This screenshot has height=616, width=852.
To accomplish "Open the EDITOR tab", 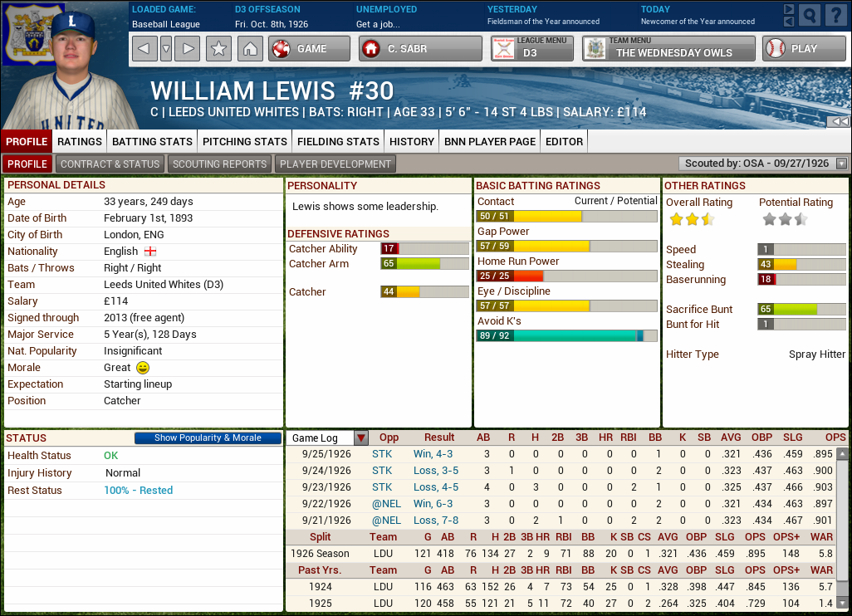I will 564,142.
